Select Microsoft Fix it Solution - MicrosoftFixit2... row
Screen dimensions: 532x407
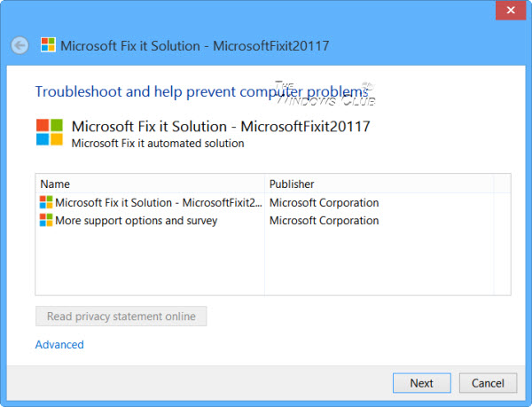click(x=273, y=202)
